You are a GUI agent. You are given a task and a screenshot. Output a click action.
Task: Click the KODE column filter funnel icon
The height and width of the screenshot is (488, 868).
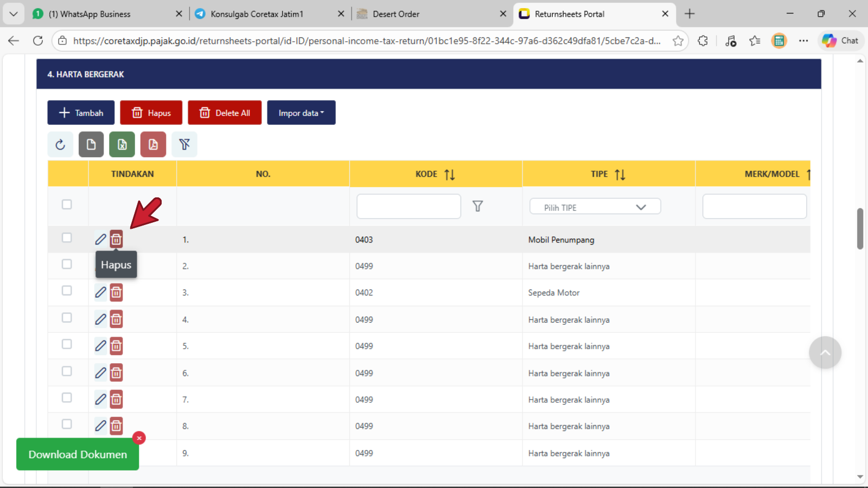[477, 206]
